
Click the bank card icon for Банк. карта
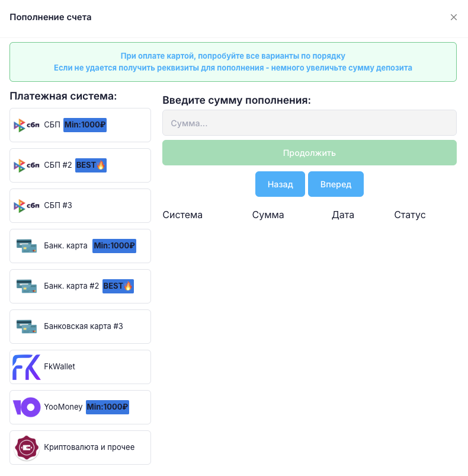[x=27, y=246]
